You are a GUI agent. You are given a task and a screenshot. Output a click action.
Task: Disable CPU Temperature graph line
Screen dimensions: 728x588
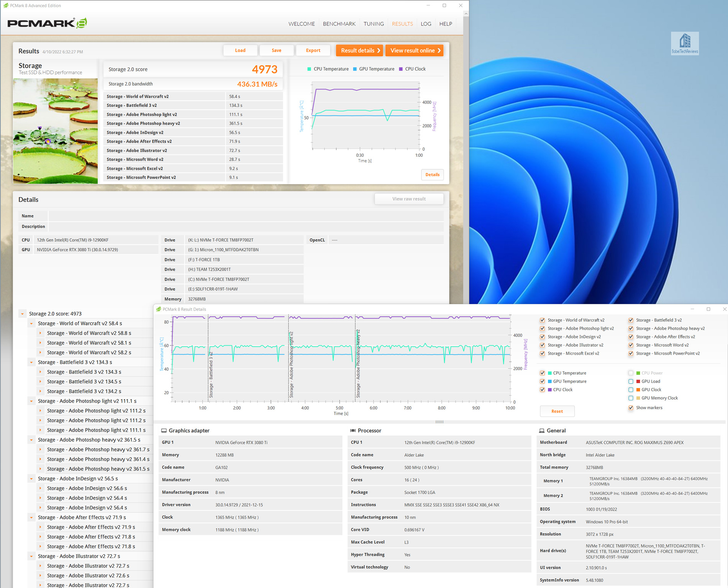(x=543, y=373)
